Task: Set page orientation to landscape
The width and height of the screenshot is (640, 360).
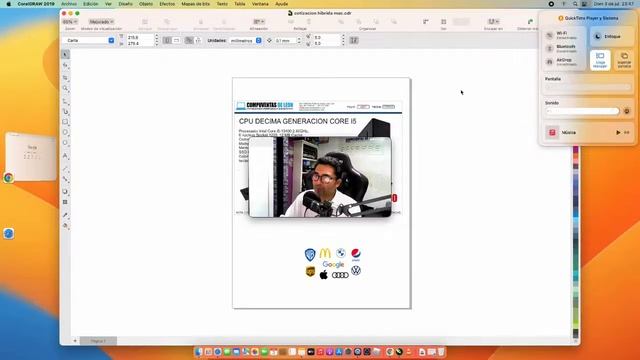Action: click(176, 40)
